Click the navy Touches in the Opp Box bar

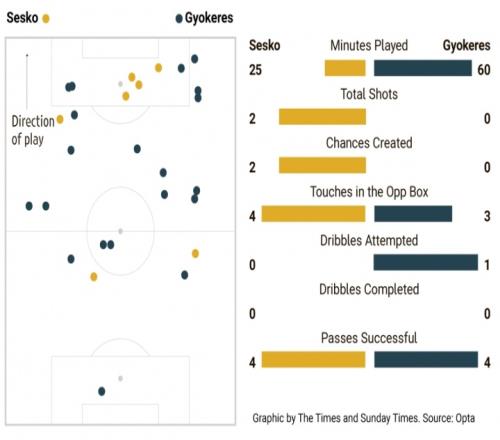pos(413,214)
